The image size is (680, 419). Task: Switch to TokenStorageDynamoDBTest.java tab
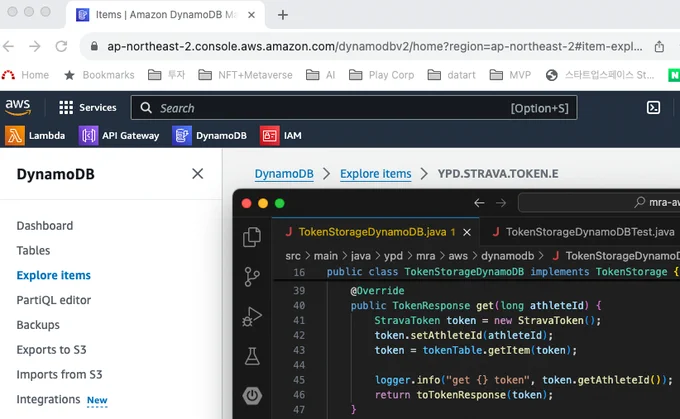pyautogui.click(x=583, y=232)
